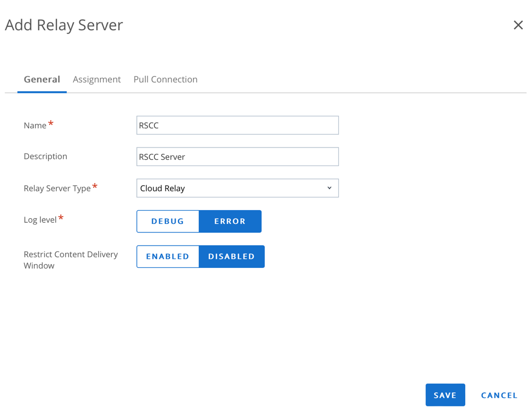Click the Name field label
The height and width of the screenshot is (417, 532).
click(x=35, y=126)
